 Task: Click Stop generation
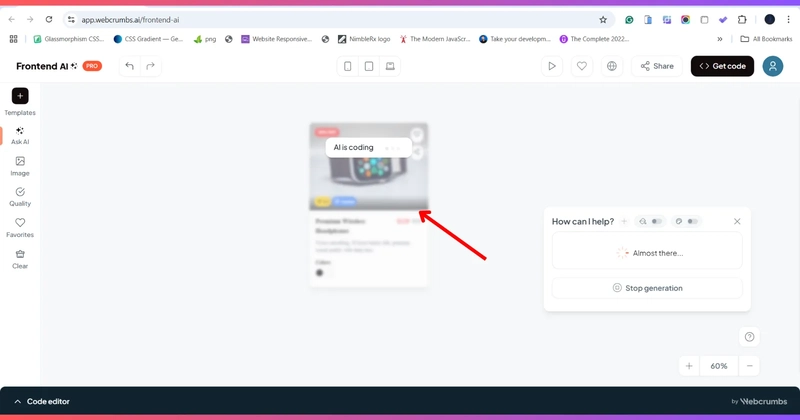click(x=647, y=288)
